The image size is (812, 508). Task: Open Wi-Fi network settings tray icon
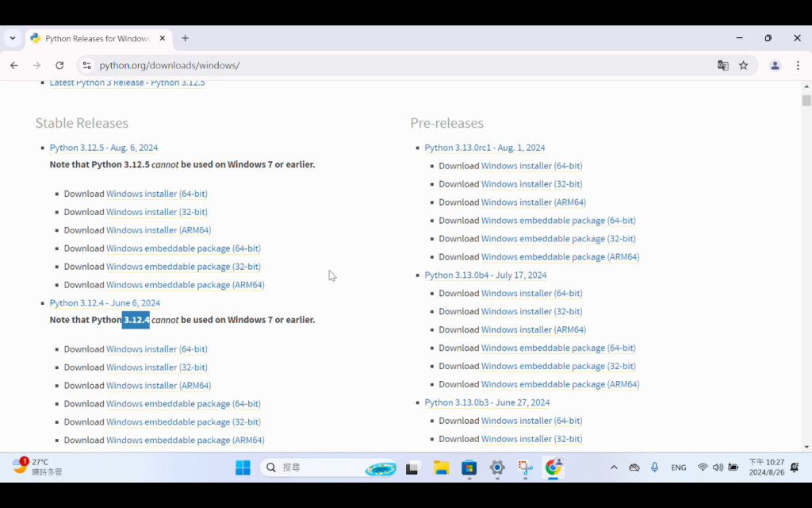pos(703,468)
